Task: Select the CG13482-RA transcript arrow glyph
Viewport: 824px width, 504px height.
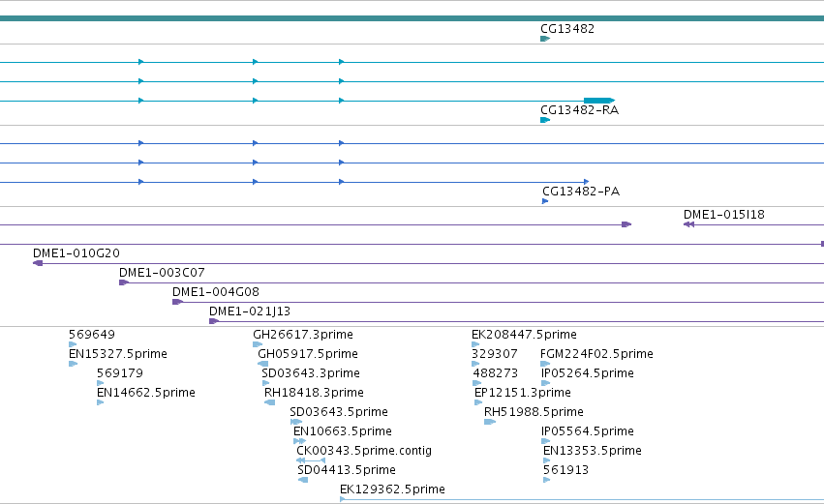Action: tap(545, 120)
